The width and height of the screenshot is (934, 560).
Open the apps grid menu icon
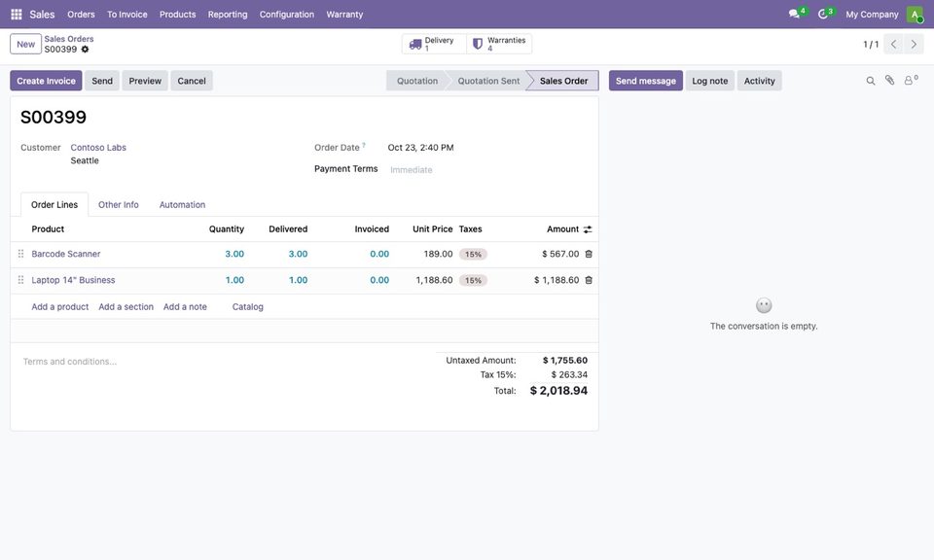(17, 14)
